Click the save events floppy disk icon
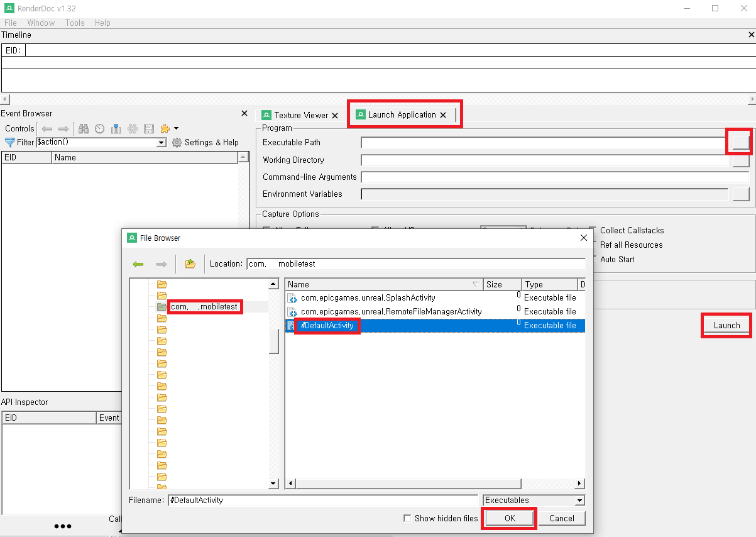The height and width of the screenshot is (537, 756). [149, 128]
